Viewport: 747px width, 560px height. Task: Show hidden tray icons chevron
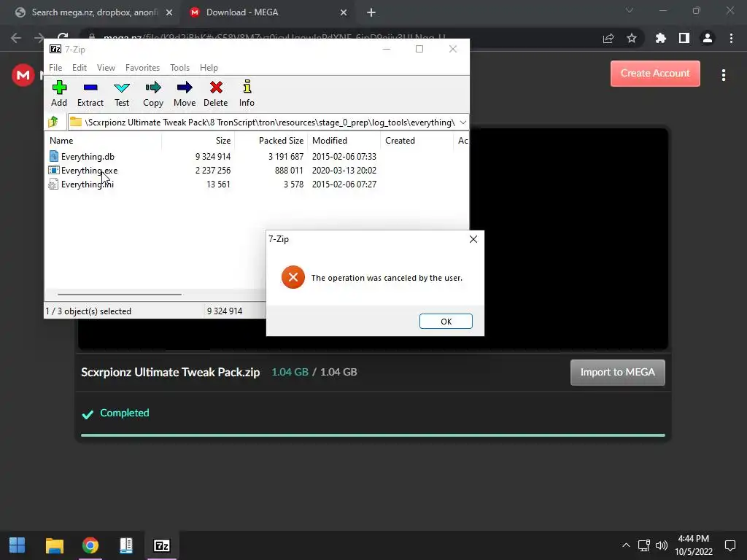pos(626,545)
